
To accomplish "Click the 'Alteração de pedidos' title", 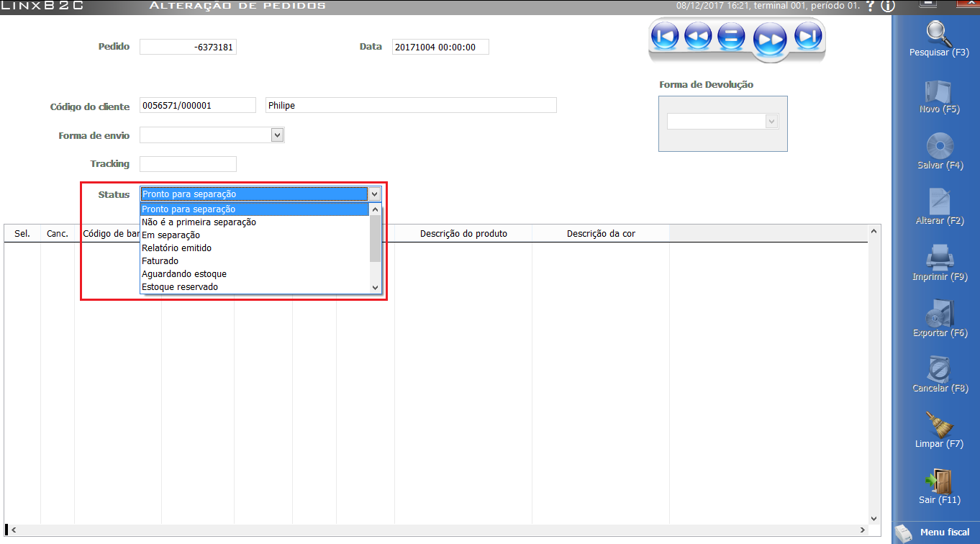I will click(237, 6).
